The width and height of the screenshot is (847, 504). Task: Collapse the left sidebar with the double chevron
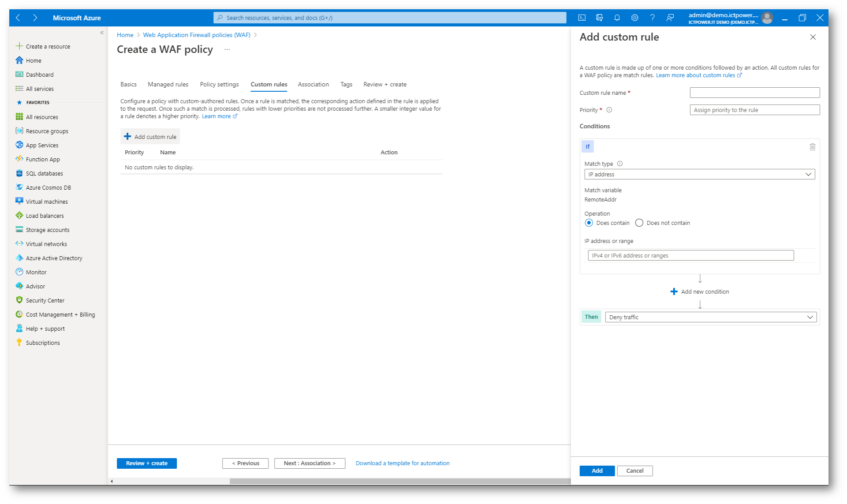point(102,33)
